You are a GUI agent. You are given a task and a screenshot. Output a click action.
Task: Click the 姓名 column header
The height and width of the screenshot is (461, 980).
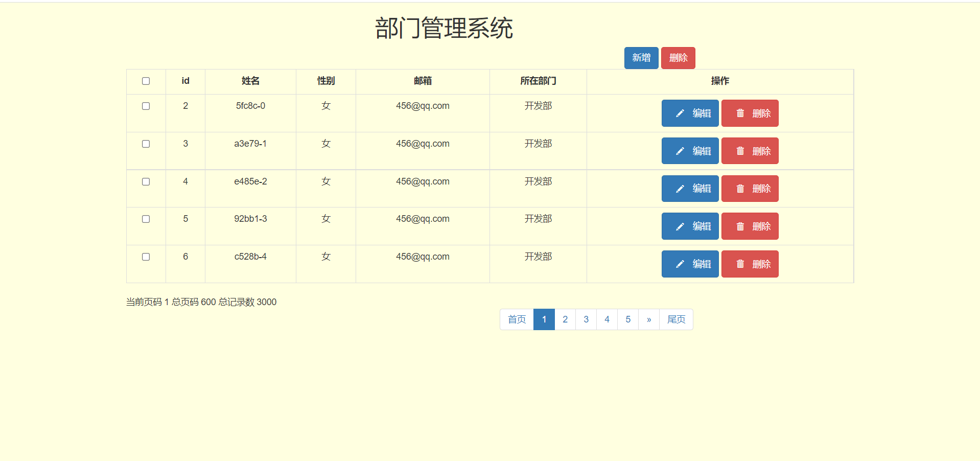coord(250,81)
